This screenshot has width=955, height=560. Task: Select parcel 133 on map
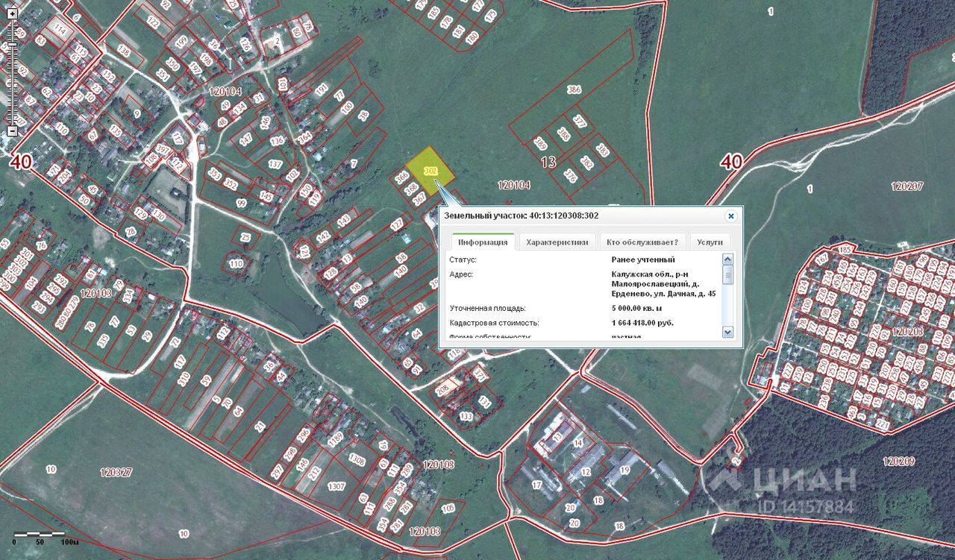[x=466, y=415]
